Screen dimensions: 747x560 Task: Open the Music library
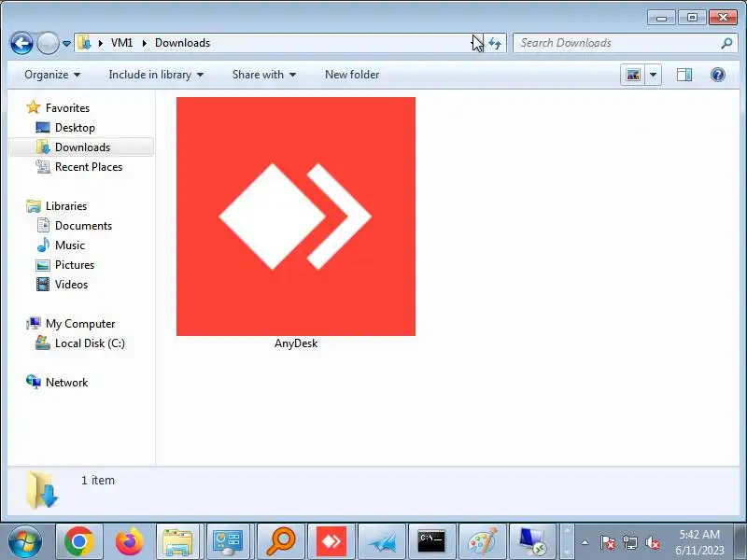pyautogui.click(x=70, y=245)
